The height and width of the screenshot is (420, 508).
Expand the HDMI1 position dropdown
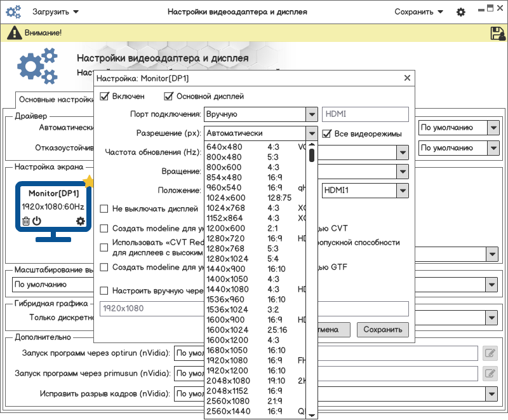pos(402,190)
